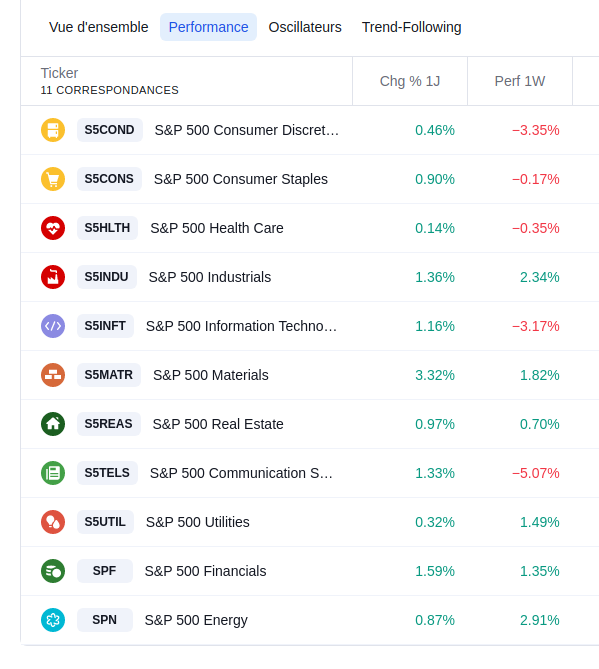Click S&P 500 Materials name
Image resolution: width=599 pixels, height=669 pixels.
[x=211, y=375]
